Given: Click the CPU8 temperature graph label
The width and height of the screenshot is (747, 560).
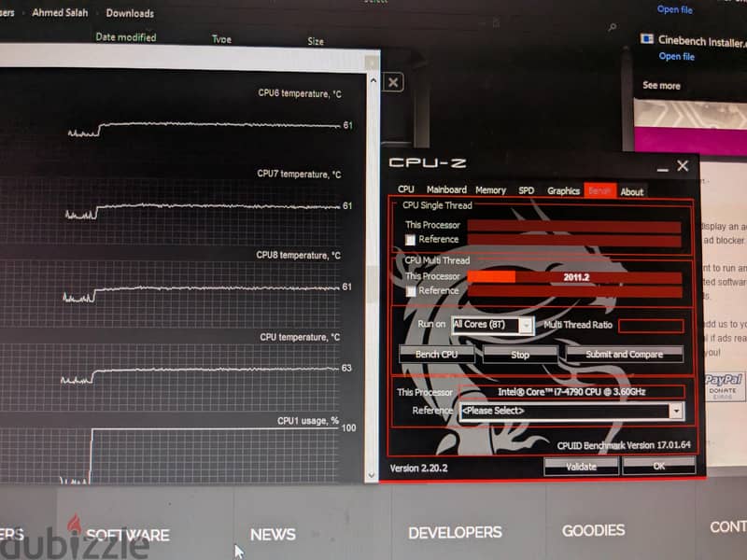Looking at the screenshot, I should click(298, 255).
